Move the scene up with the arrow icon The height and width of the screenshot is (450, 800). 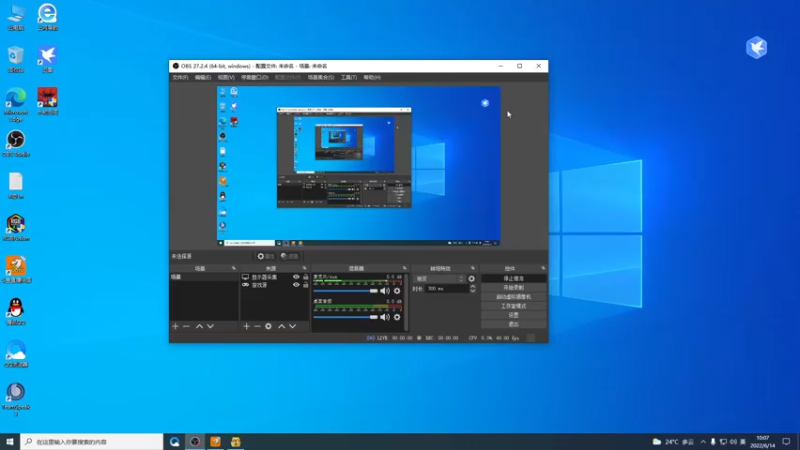pos(199,326)
